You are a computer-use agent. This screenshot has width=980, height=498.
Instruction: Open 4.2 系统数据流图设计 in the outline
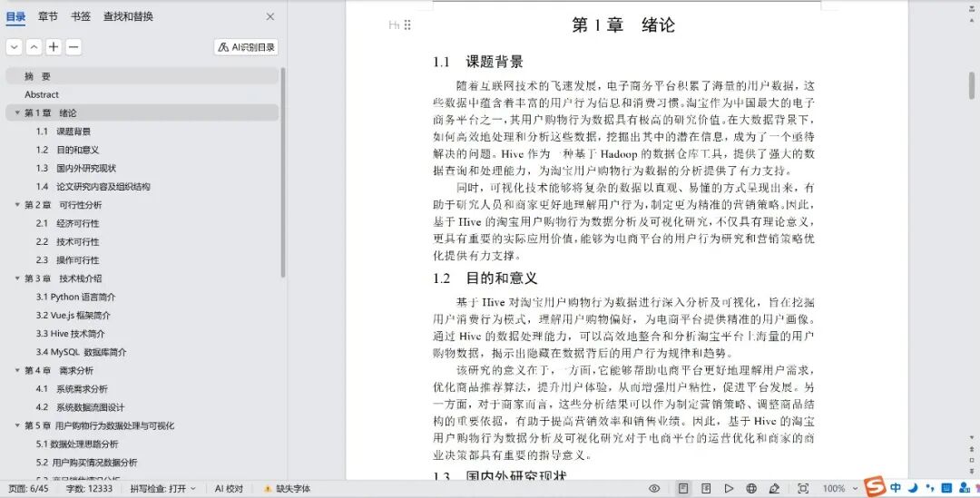pos(80,407)
